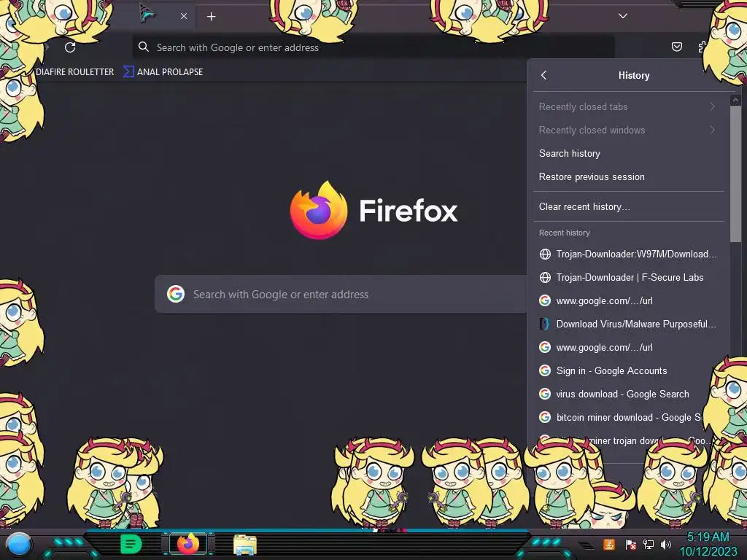Click the orange Java tray icon
Image resolution: width=747 pixels, height=560 pixels.
pyautogui.click(x=609, y=544)
